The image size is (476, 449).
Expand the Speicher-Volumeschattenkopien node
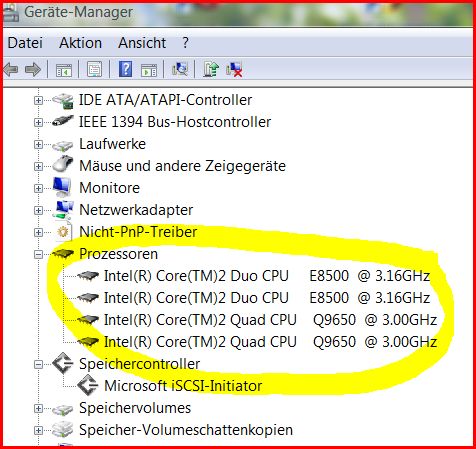coord(38,430)
